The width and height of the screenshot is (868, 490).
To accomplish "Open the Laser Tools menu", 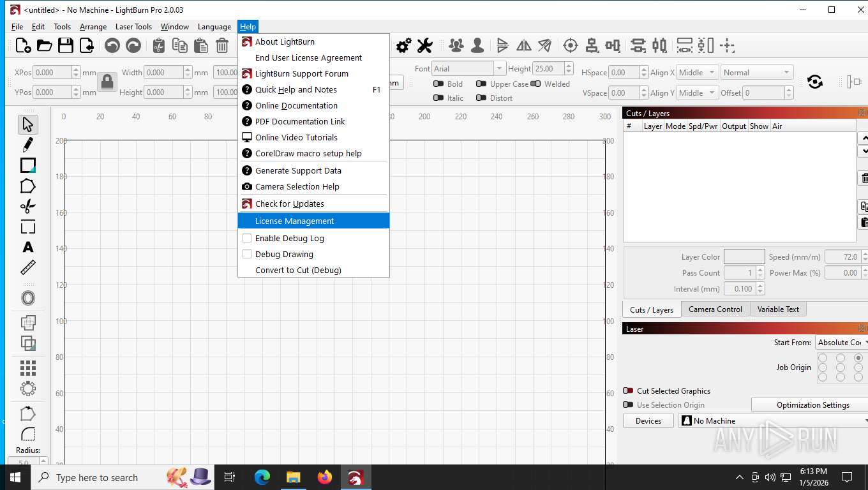I will point(133,27).
